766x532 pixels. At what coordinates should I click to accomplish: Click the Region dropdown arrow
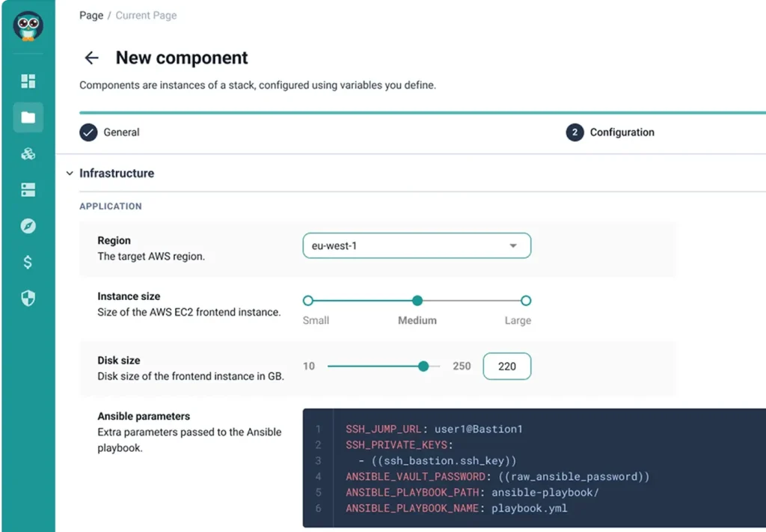pyautogui.click(x=513, y=245)
